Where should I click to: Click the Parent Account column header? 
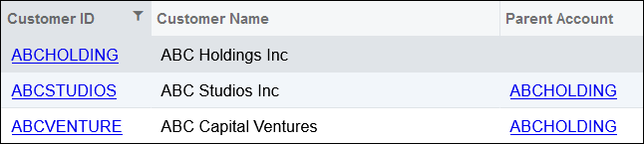559,19
